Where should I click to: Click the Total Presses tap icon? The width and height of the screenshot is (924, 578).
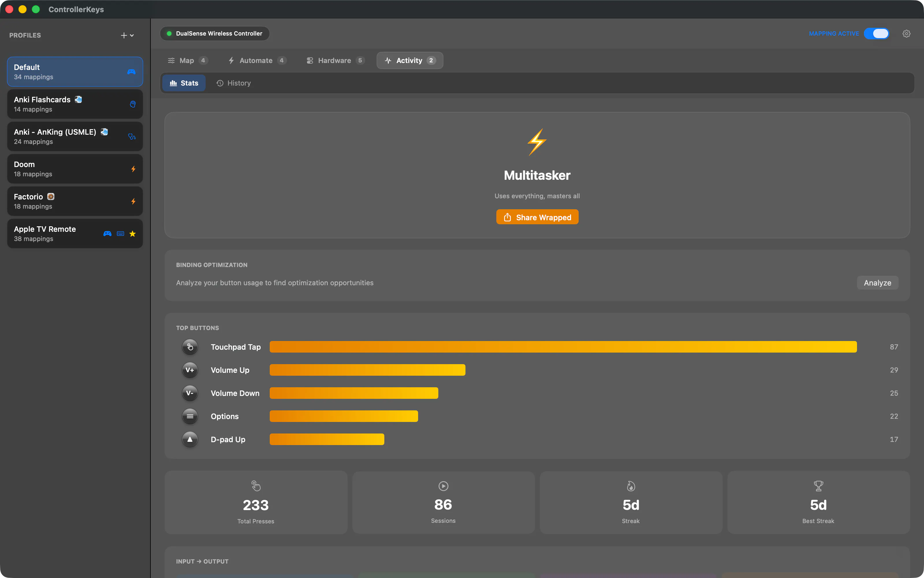[x=256, y=486]
